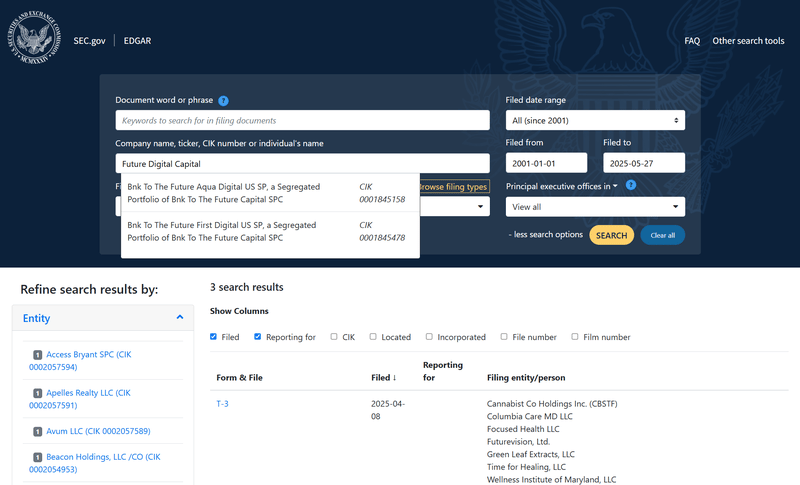800x485 pixels.
Task: Click the Filed from date field
Action: [x=546, y=163]
